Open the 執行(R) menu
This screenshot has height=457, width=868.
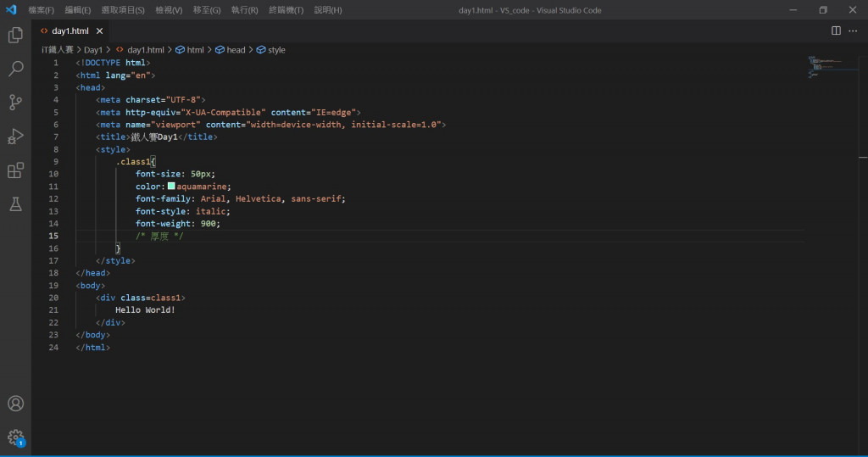click(x=244, y=10)
